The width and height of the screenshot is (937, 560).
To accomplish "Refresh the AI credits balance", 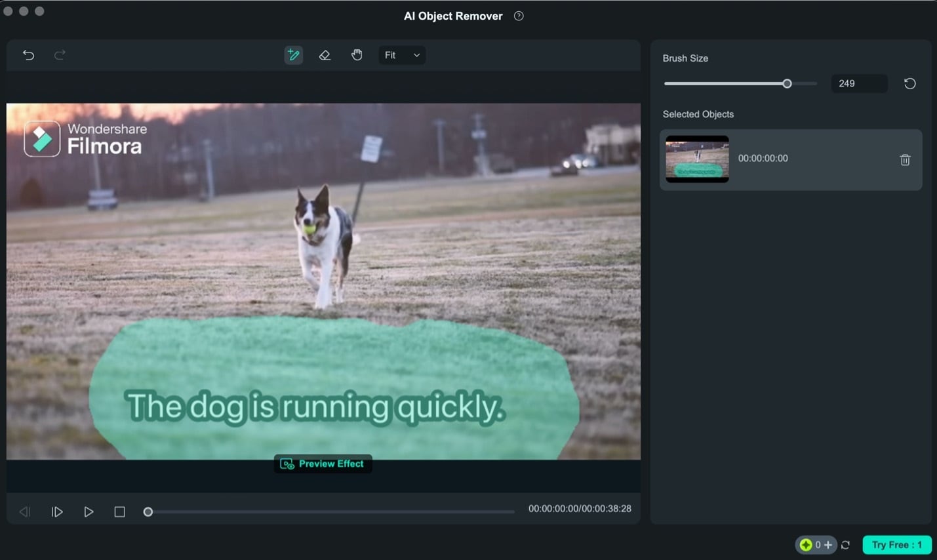I will coord(845,545).
